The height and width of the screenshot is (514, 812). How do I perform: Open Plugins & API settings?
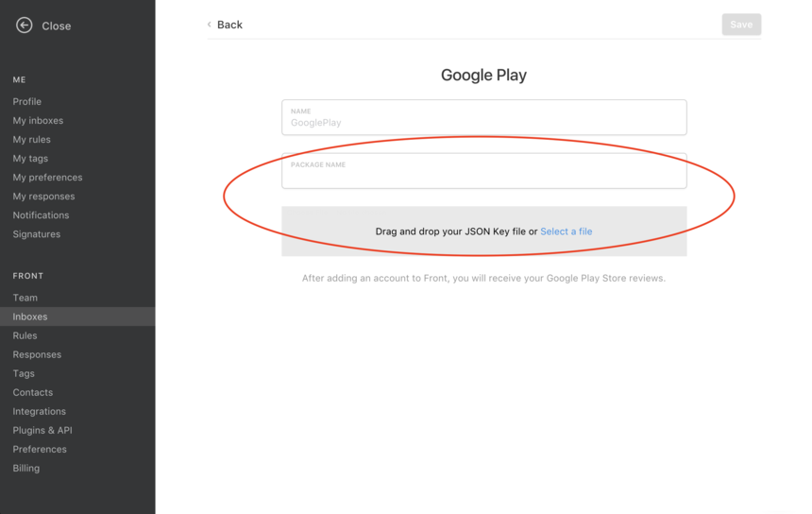point(42,430)
